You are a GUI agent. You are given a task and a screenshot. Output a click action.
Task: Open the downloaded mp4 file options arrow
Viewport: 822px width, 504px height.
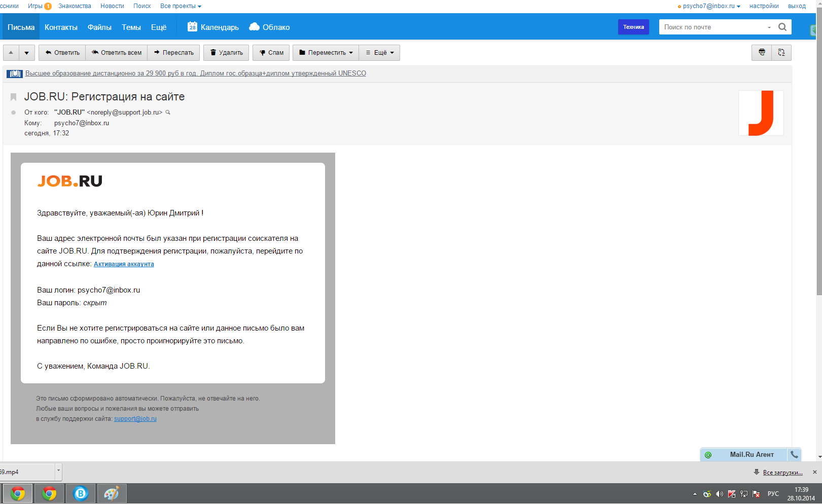(58, 471)
